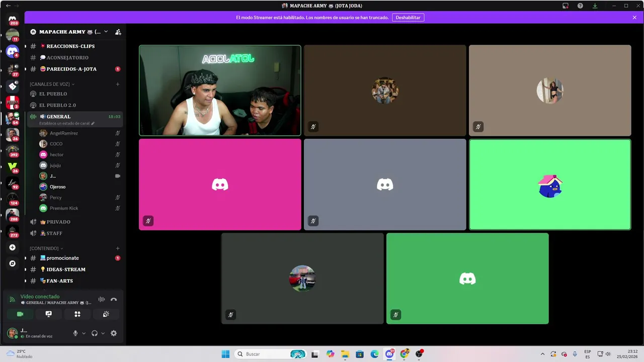Go back with title bar arrow
The width and height of the screenshot is (644, 362).
8,6
